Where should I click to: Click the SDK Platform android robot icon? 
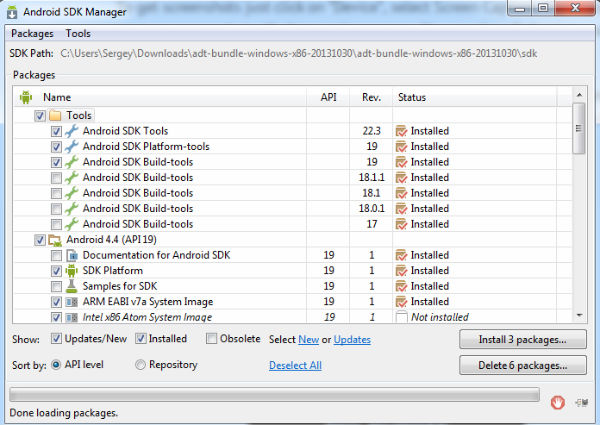71,271
